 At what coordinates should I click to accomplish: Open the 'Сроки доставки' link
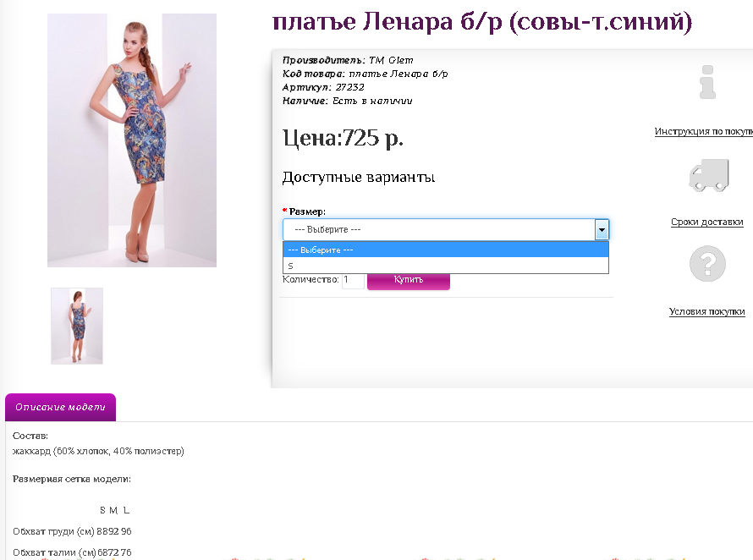pyautogui.click(x=707, y=222)
